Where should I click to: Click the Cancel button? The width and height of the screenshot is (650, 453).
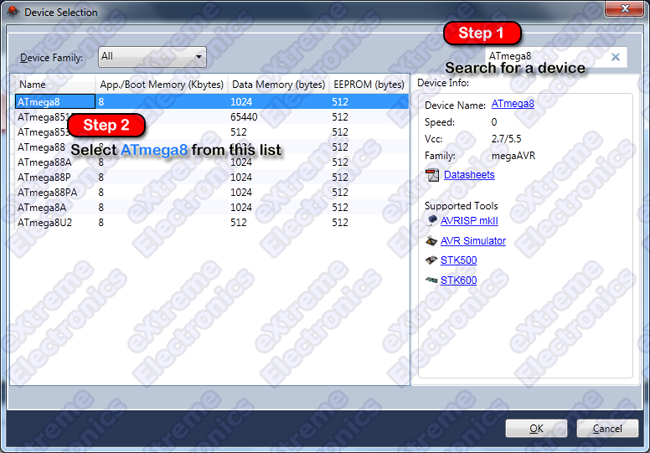607,428
